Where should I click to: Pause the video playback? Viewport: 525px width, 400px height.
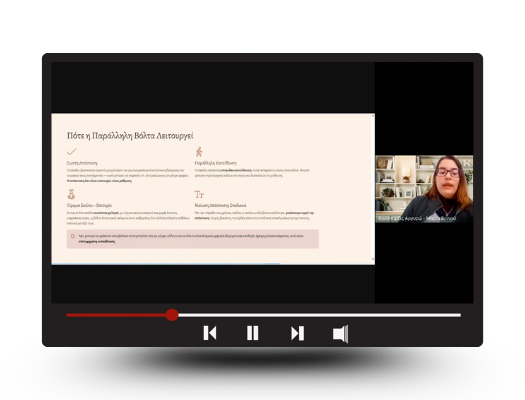click(252, 333)
